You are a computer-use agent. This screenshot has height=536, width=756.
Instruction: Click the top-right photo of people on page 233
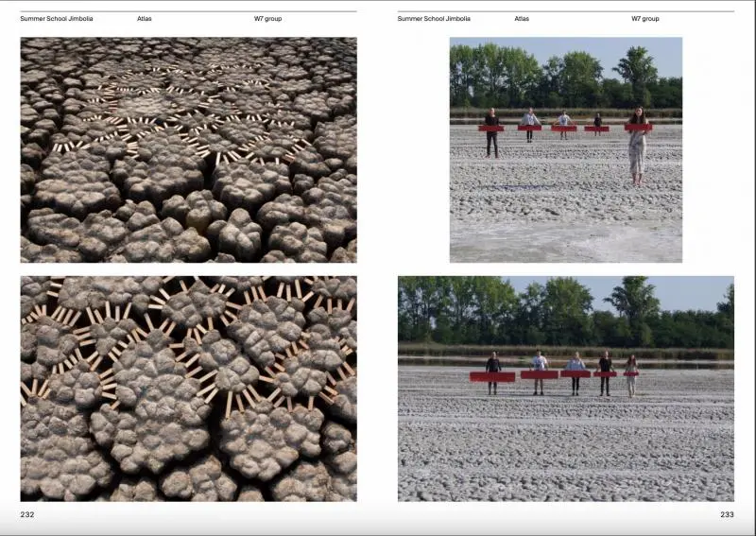click(x=565, y=149)
